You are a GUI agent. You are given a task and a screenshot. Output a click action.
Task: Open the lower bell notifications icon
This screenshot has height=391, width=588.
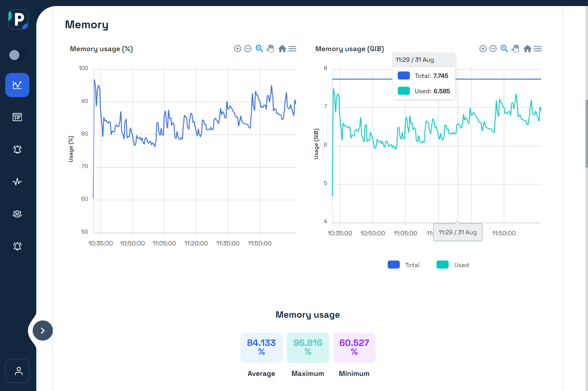click(17, 246)
